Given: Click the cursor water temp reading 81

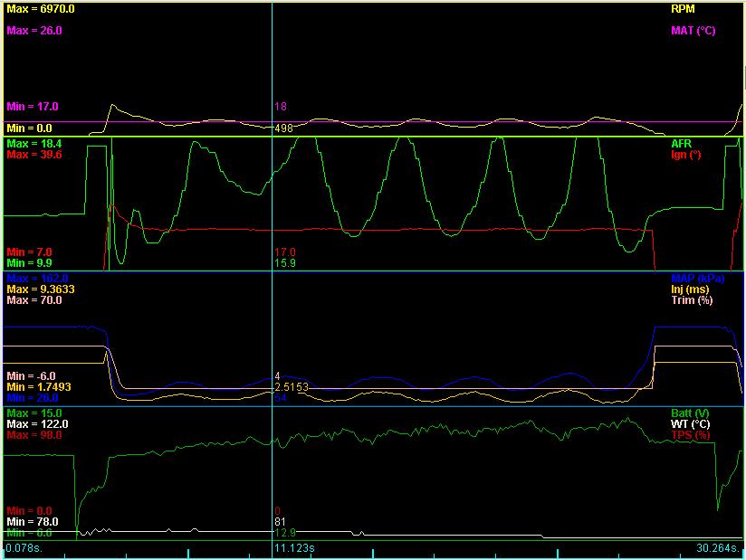Looking at the screenshot, I should pyautogui.click(x=281, y=522).
